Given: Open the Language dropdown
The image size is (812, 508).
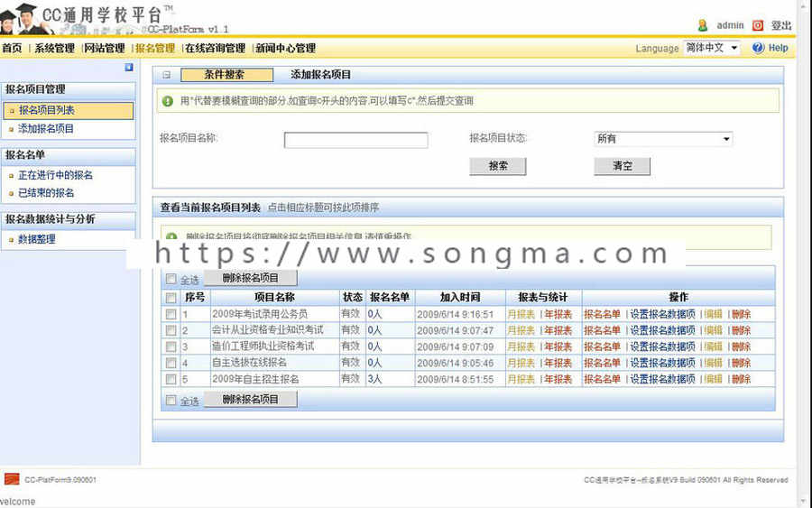Looking at the screenshot, I should click(712, 48).
